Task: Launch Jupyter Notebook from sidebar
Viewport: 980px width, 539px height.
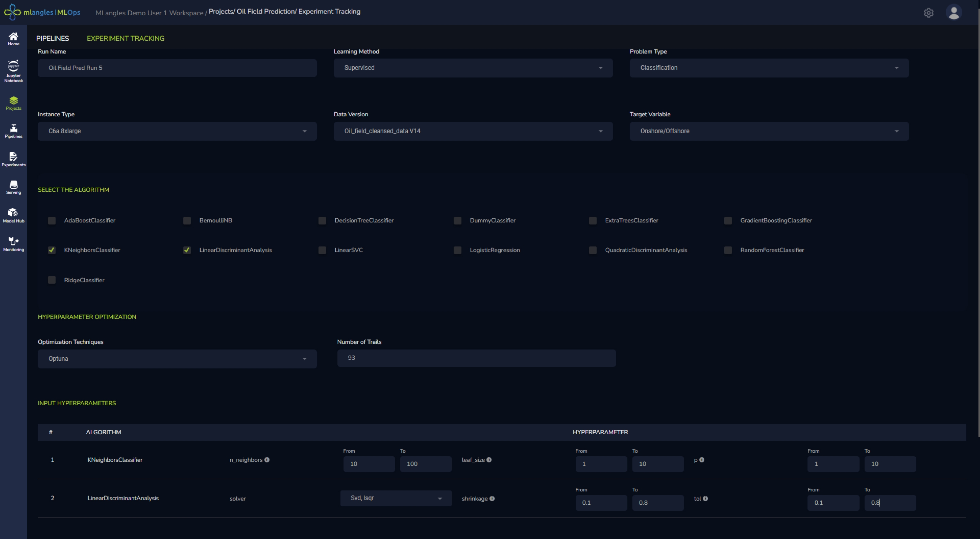Action: 13,72
